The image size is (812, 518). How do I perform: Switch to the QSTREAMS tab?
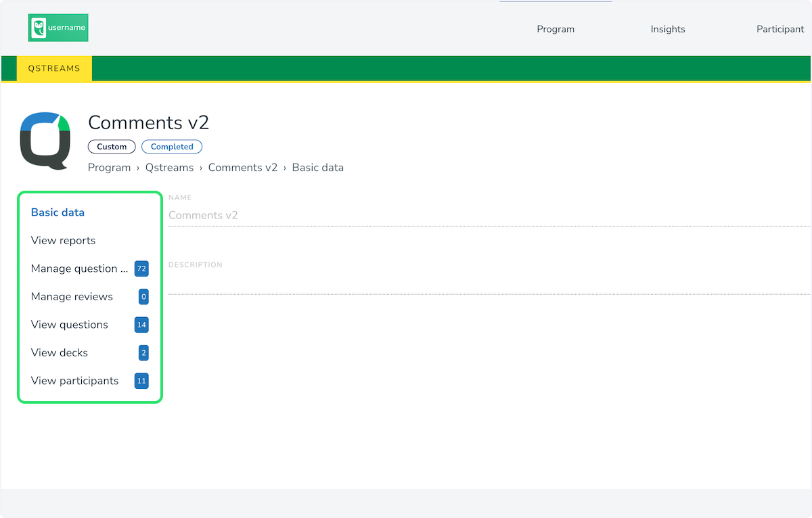[x=54, y=68]
